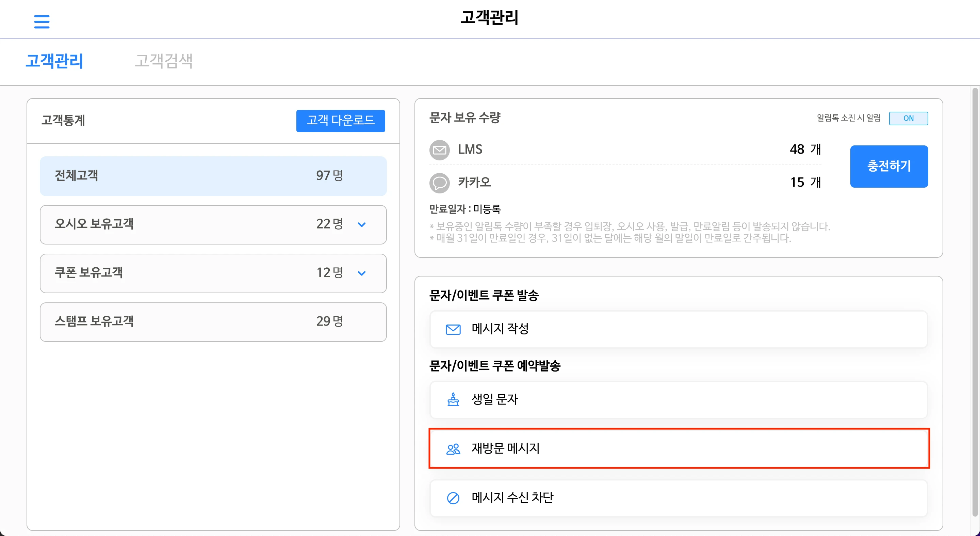
Task: Click the LMS envelope icon
Action: point(439,150)
